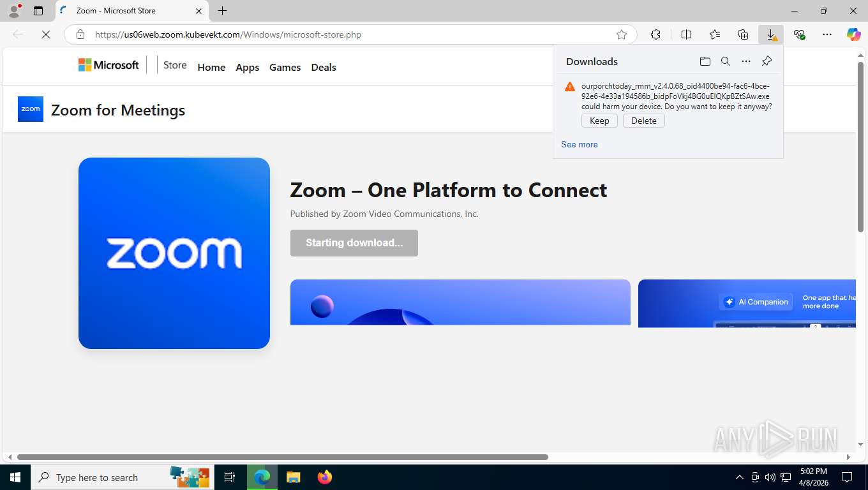Toggle the Downloads toolbar button

click(x=771, y=34)
